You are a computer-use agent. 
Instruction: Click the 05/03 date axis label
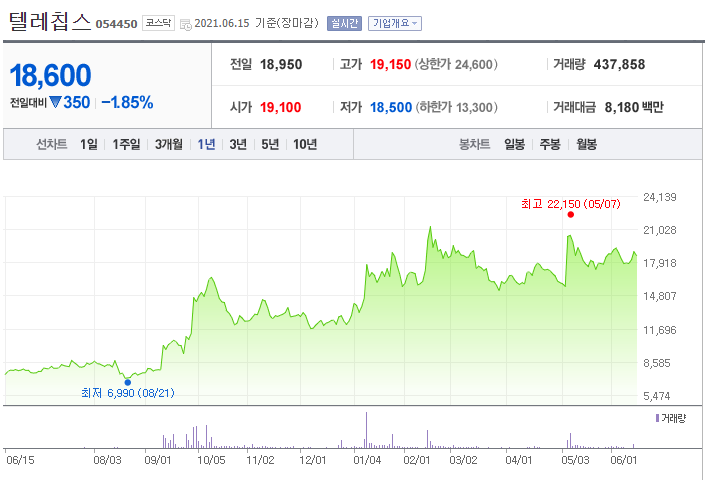[575, 460]
